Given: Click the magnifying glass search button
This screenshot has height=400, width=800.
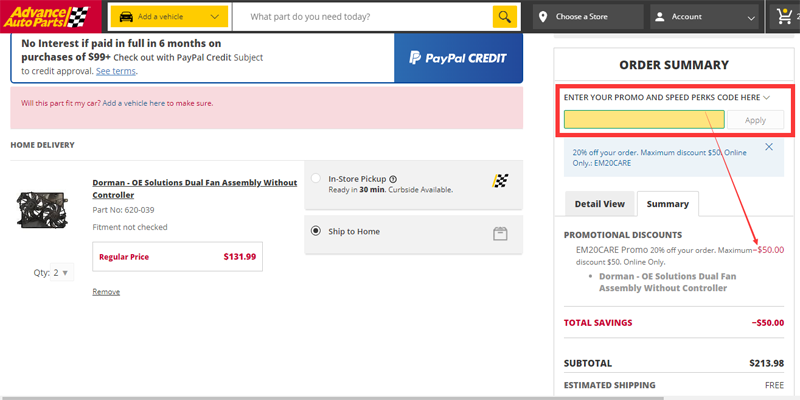Looking at the screenshot, I should tap(507, 17).
